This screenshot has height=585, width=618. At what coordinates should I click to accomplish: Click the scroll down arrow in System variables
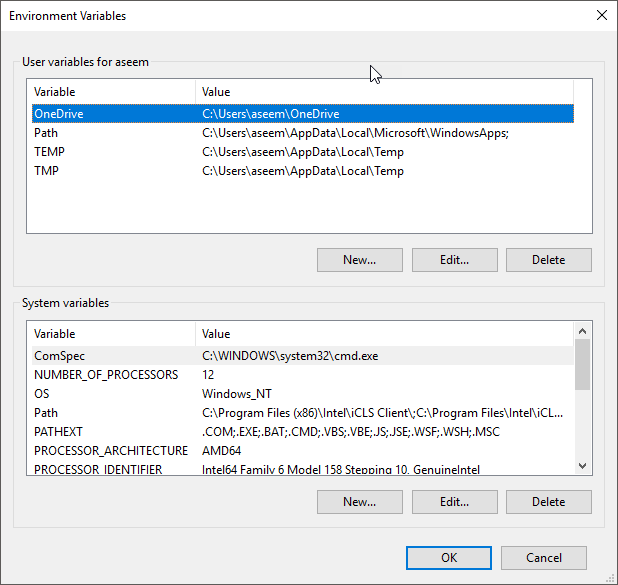point(582,466)
